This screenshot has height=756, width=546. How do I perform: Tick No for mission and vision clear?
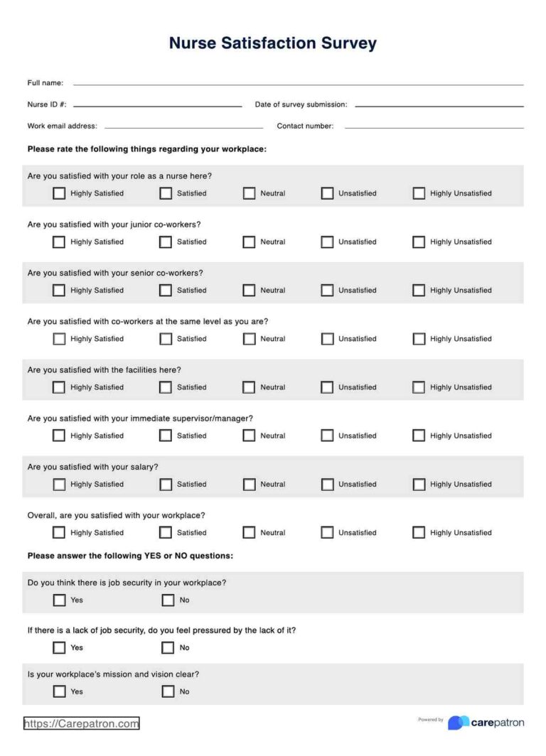point(168,691)
